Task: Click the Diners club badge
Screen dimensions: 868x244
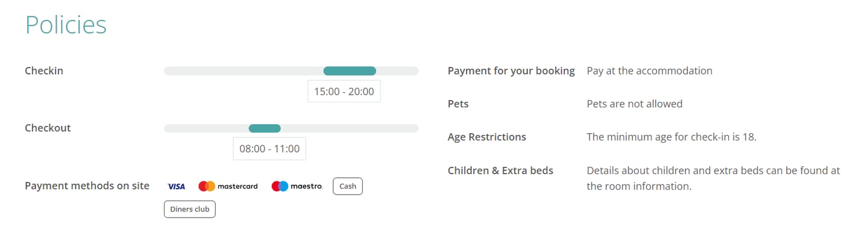Action: [x=190, y=209]
